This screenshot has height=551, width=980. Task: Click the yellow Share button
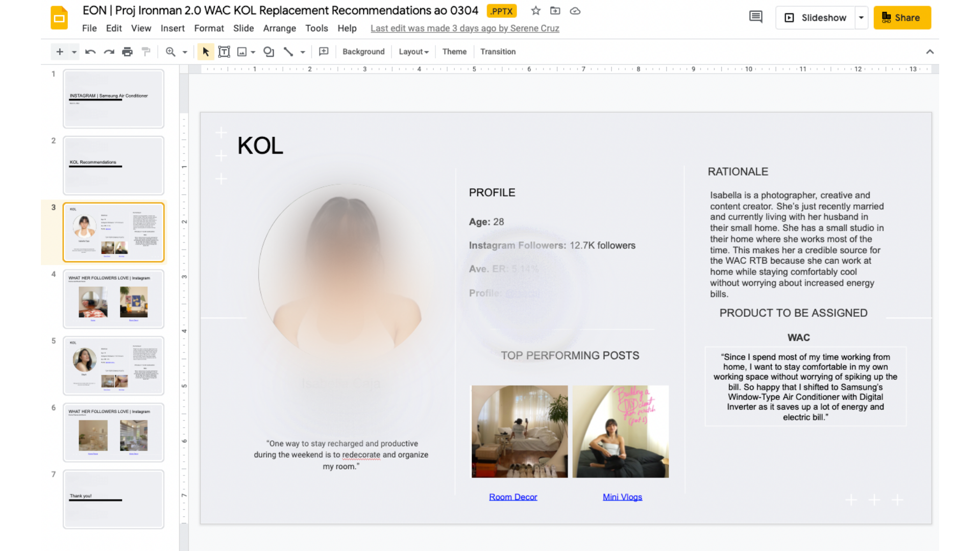point(902,17)
